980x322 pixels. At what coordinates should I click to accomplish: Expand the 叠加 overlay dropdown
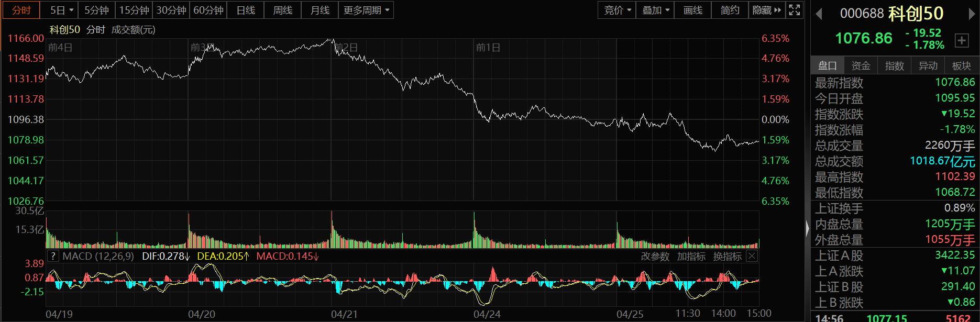[655, 10]
